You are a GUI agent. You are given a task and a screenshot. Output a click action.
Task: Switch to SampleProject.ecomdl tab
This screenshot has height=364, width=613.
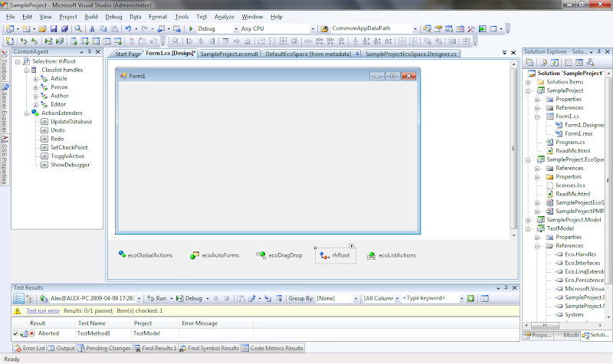[x=229, y=54]
